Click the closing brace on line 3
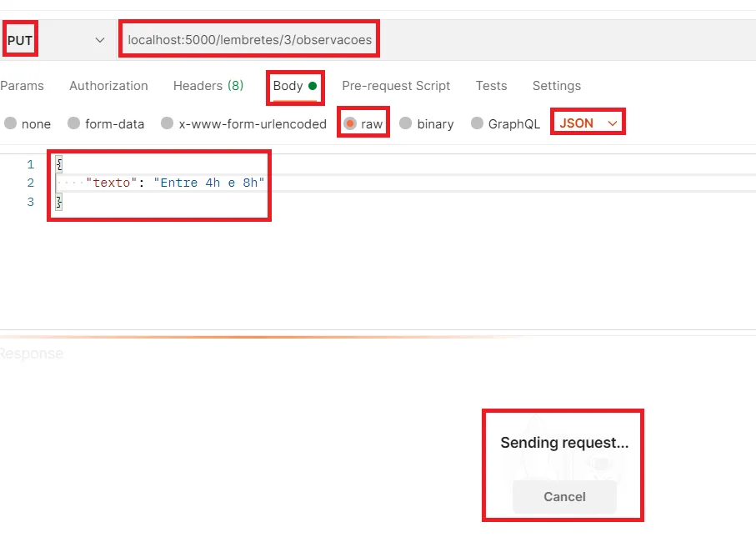This screenshot has height=547, width=756. coord(59,202)
